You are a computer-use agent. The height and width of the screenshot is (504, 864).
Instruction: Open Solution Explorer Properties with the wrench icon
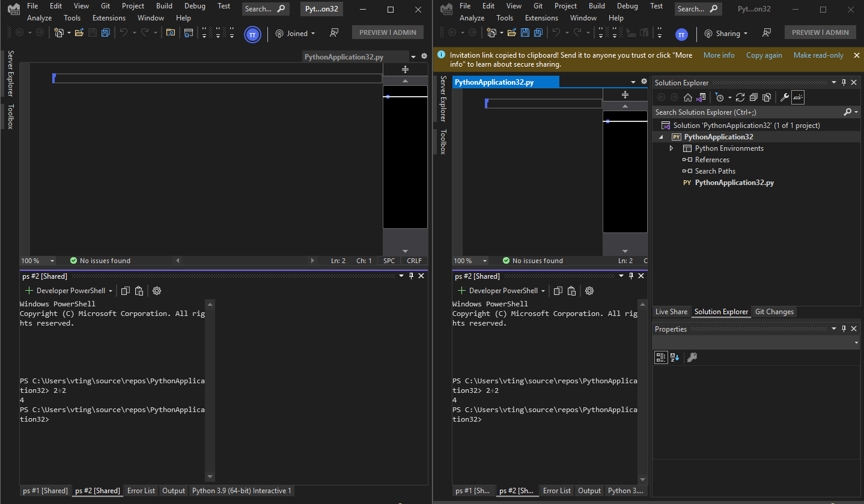(x=785, y=97)
